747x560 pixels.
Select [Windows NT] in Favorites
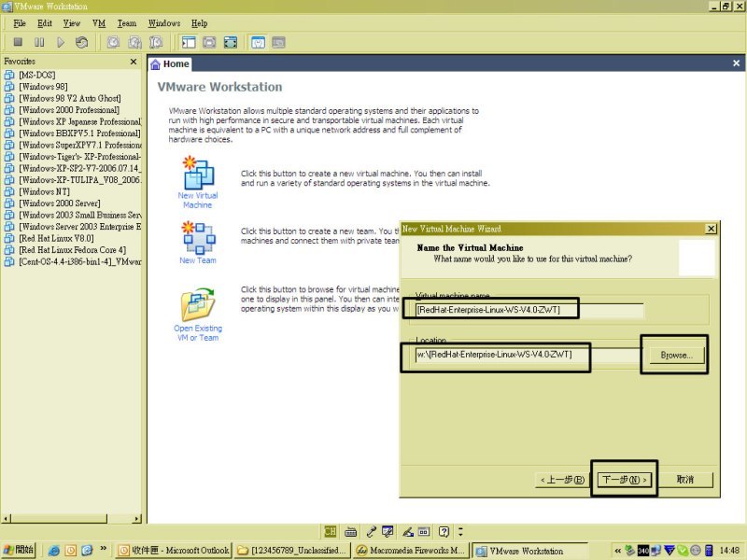point(44,191)
